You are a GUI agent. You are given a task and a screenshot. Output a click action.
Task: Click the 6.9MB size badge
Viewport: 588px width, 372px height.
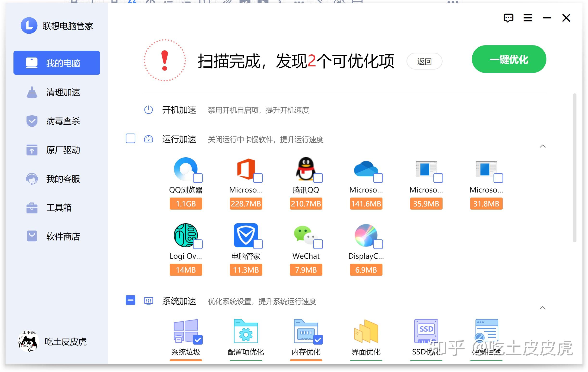(366, 270)
